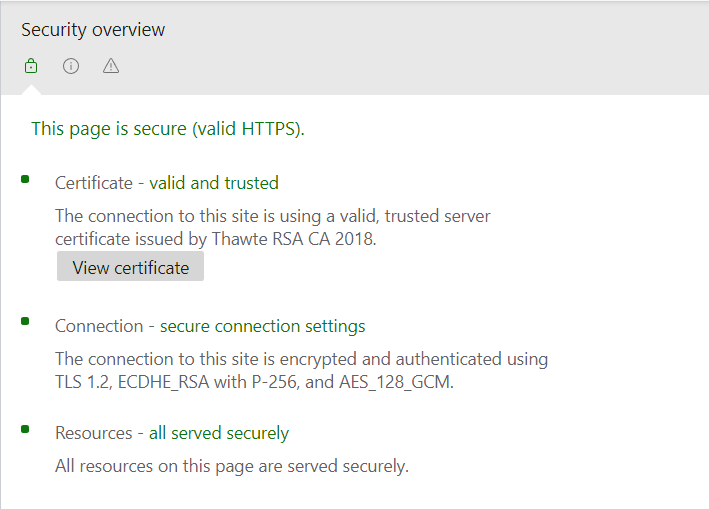The height and width of the screenshot is (509, 709).
Task: Click the green lock secure icon
Action: pyautogui.click(x=31, y=67)
